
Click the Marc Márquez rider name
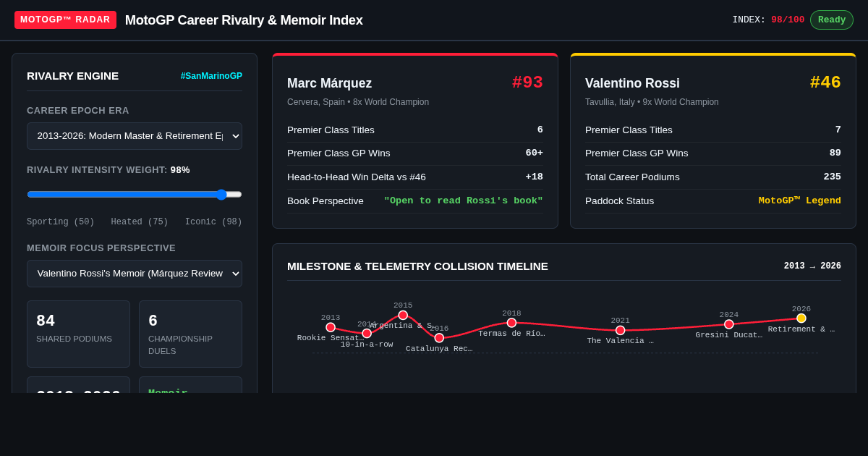pyautogui.click(x=329, y=83)
